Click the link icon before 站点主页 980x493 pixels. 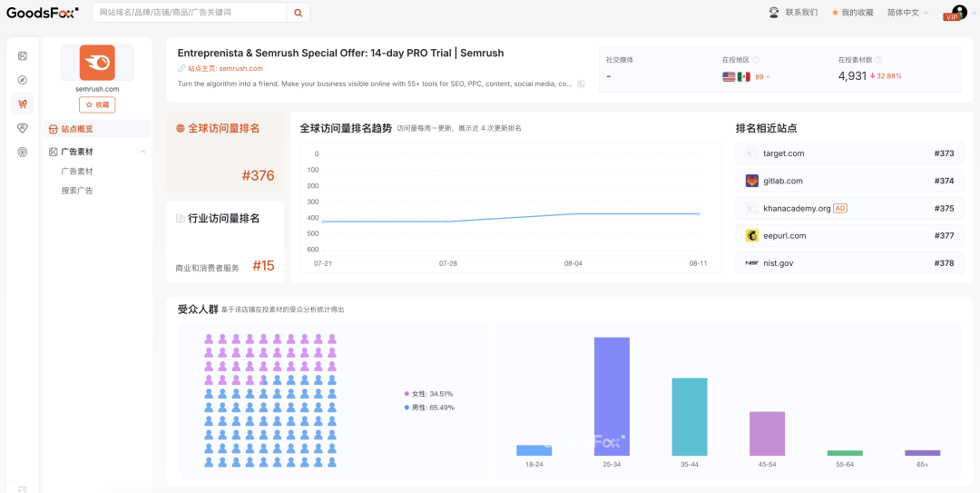tap(181, 69)
